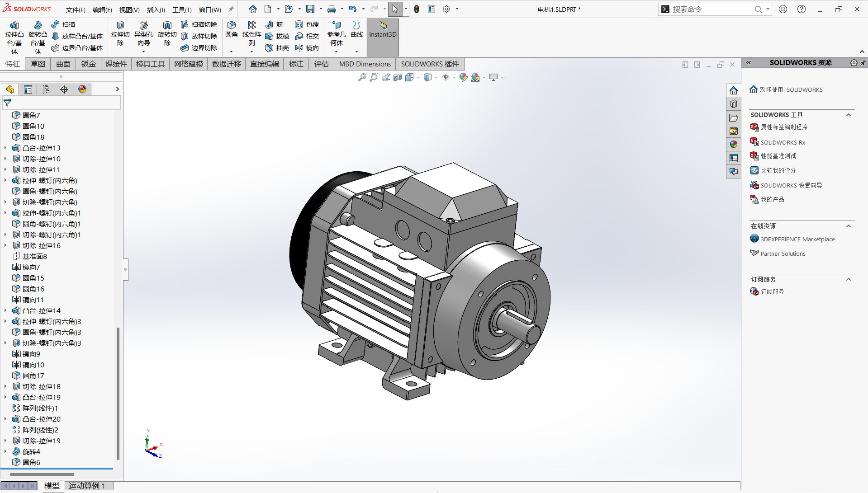Choose the 圆角 fillet tool
The image size is (868, 493).
point(232,29)
